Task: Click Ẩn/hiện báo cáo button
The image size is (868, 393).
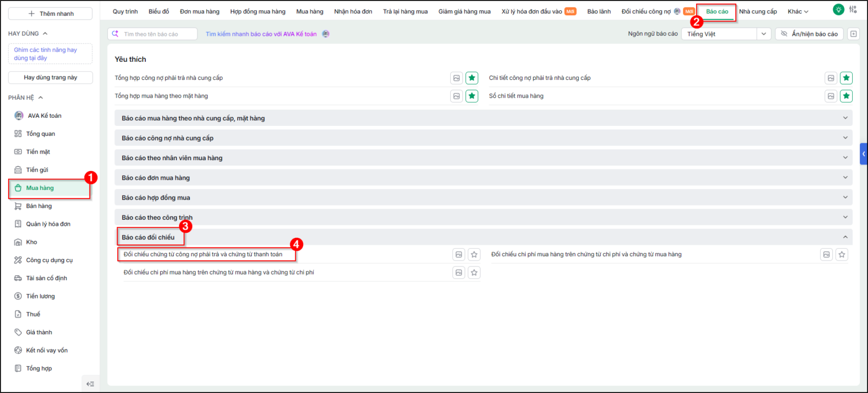Action: point(809,34)
